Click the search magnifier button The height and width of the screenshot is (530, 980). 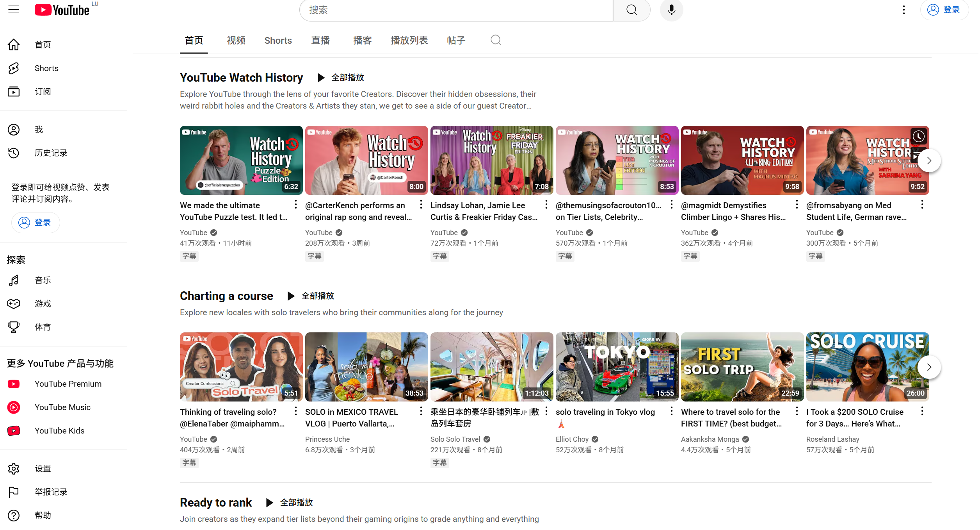pos(631,10)
